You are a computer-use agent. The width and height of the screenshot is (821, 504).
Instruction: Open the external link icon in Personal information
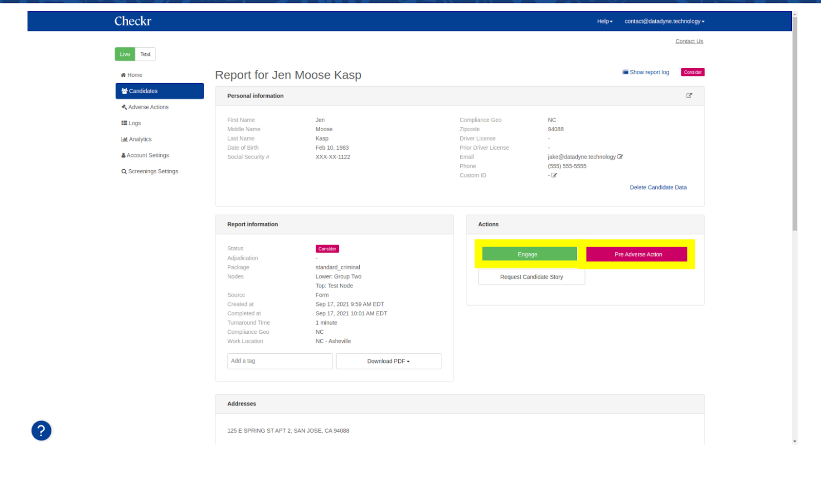[689, 96]
